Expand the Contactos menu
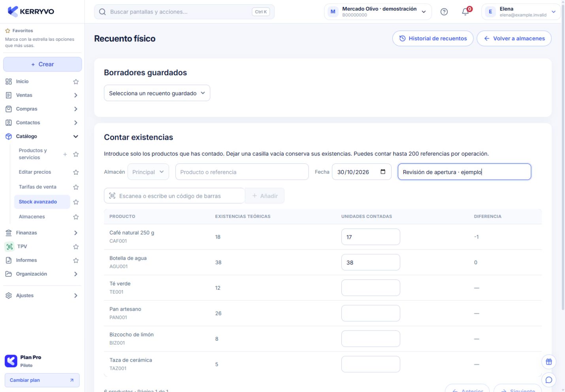565x392 pixels. pos(75,123)
